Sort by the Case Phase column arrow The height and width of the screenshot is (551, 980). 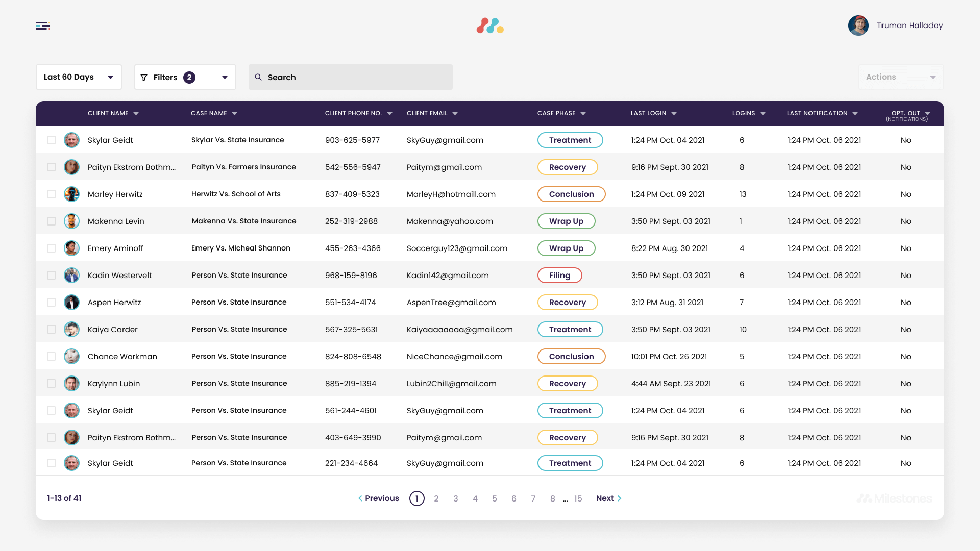click(x=583, y=113)
